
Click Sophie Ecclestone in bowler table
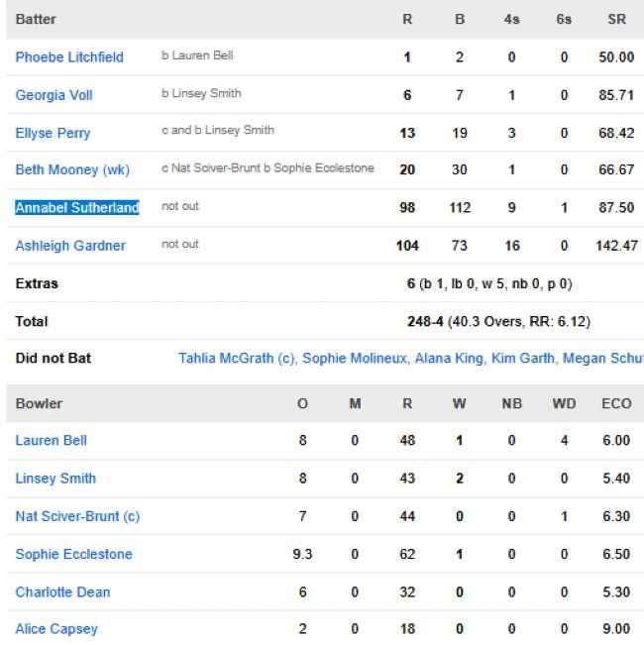pyautogui.click(x=73, y=554)
